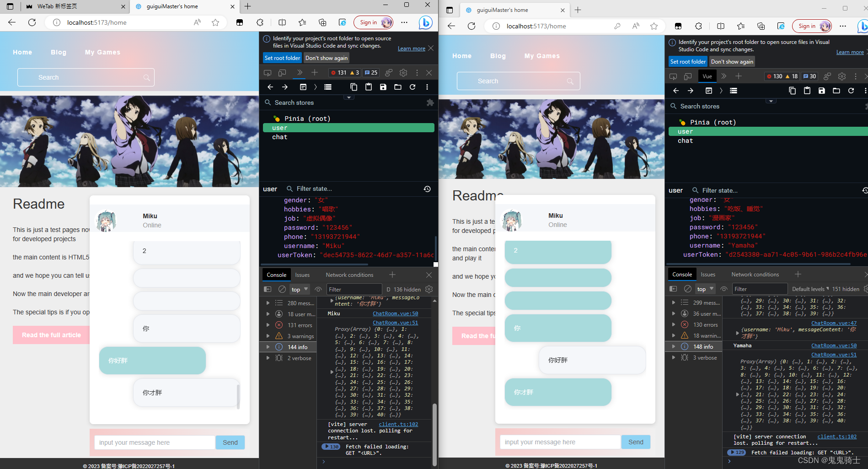Open Learn more link in left DevTools

click(412, 49)
